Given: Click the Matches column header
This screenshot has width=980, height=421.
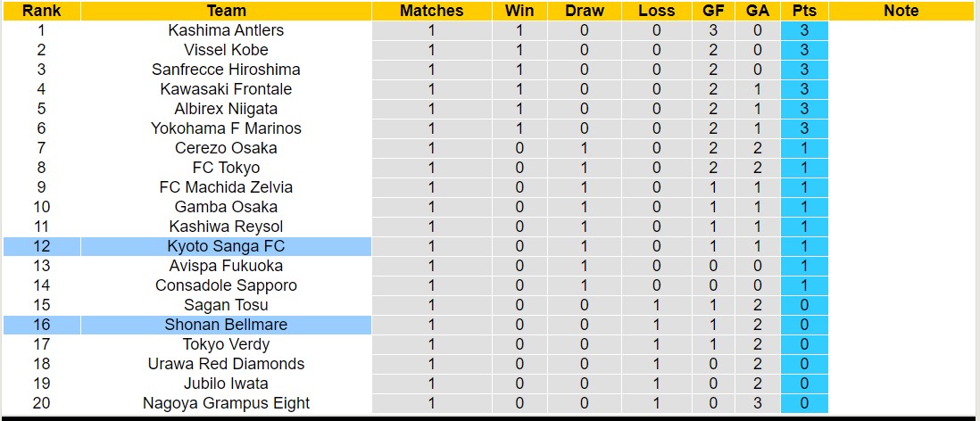Looking at the screenshot, I should [x=432, y=11].
